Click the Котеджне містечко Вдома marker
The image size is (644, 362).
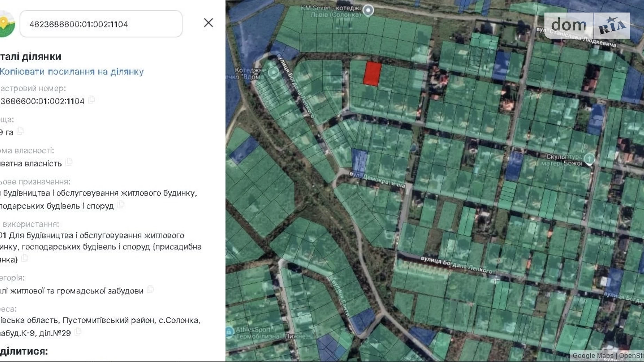[273, 73]
